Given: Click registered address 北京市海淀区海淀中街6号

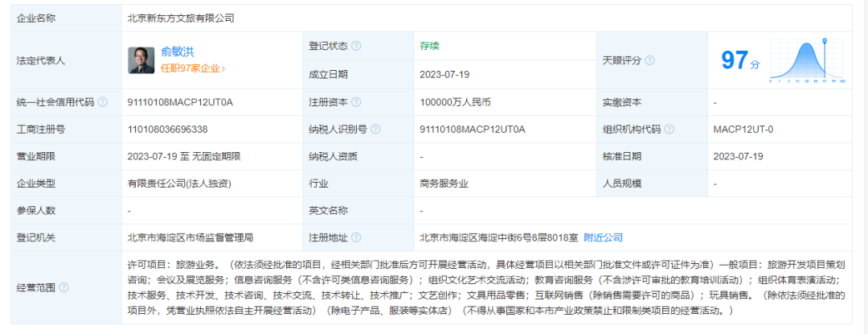Looking at the screenshot, I should [497, 237].
